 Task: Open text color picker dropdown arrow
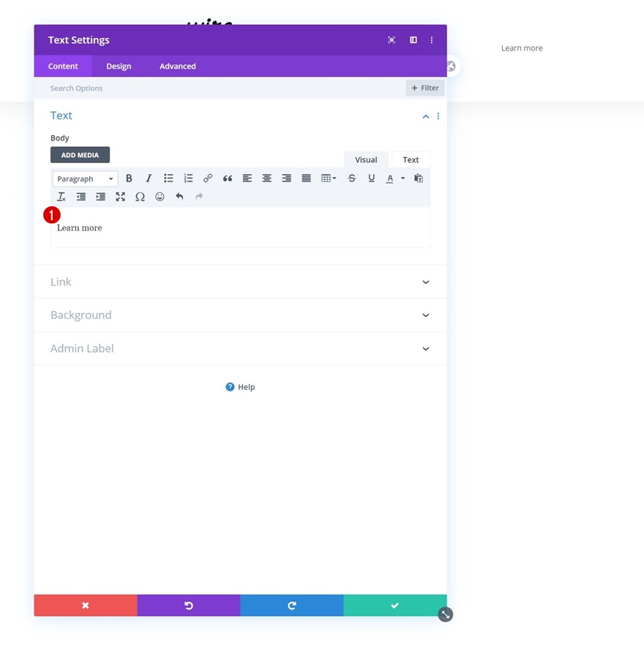(403, 179)
